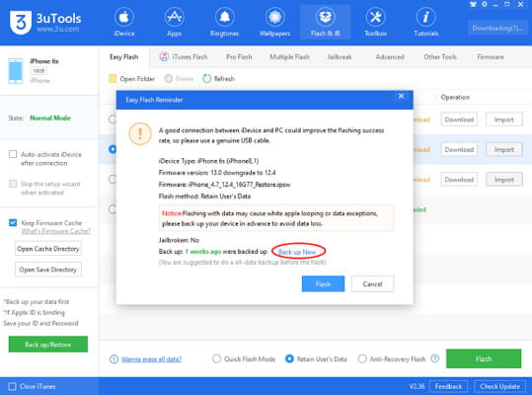Open the iDevice section icon
Image resolution: width=532 pixels, height=395 pixels.
click(x=123, y=17)
